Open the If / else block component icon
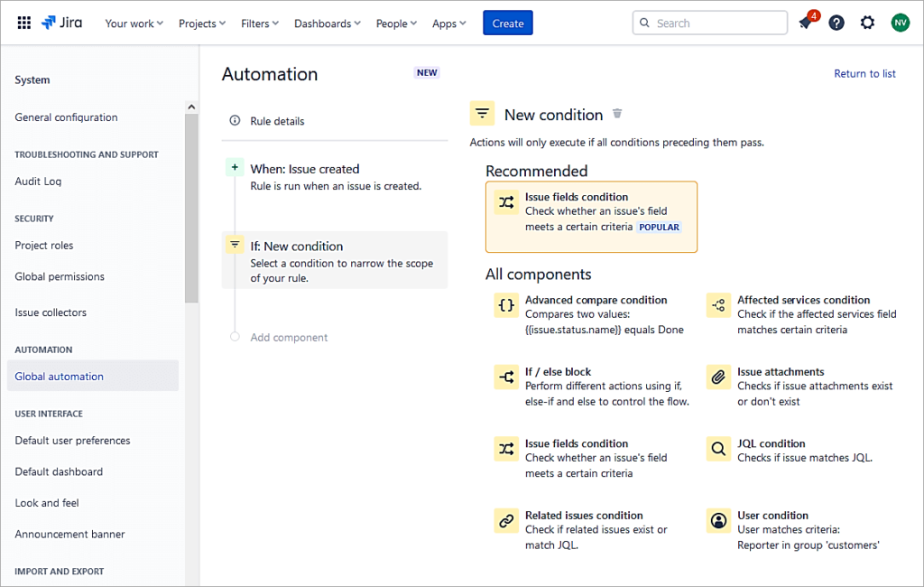The height and width of the screenshot is (587, 924). pos(506,377)
